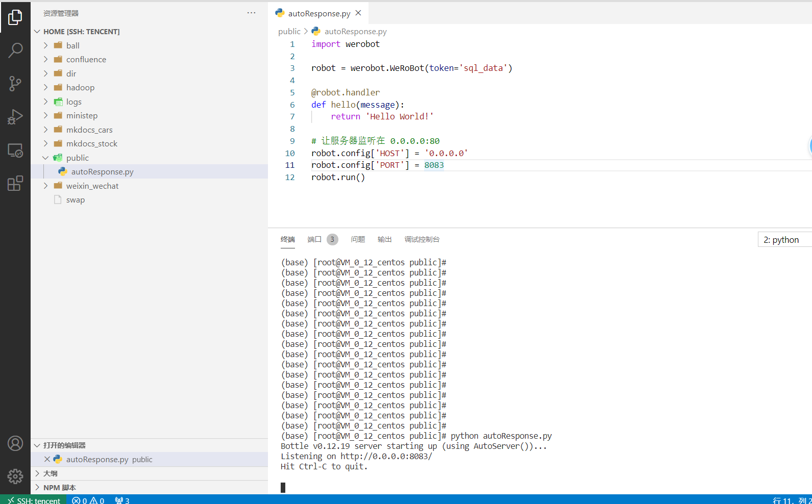Open the Search view

click(x=15, y=50)
